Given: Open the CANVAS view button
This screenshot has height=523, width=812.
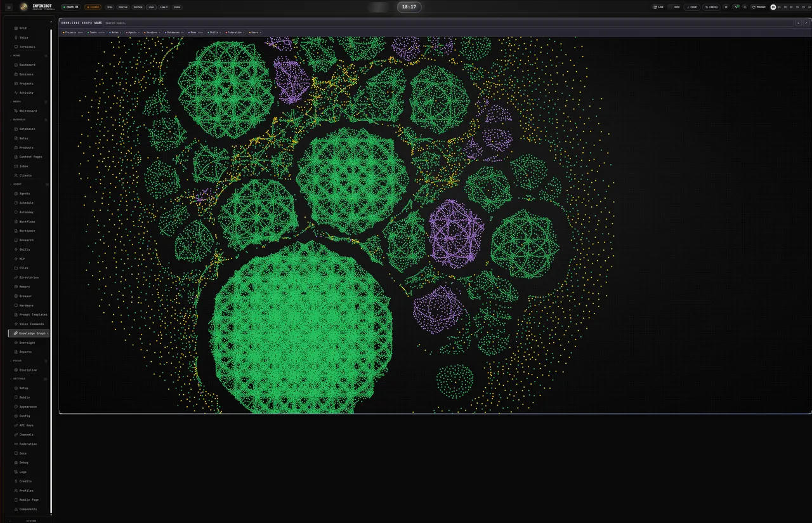Looking at the screenshot, I should [710, 7].
